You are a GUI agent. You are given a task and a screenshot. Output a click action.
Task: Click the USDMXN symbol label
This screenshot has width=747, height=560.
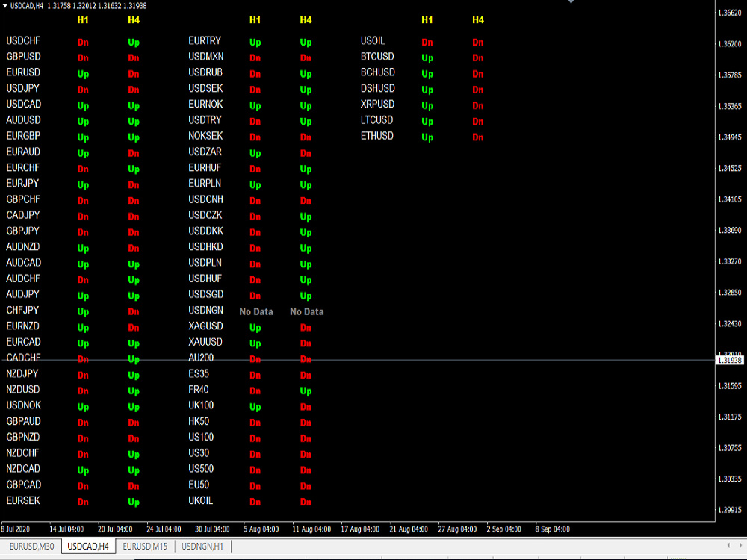206,57
